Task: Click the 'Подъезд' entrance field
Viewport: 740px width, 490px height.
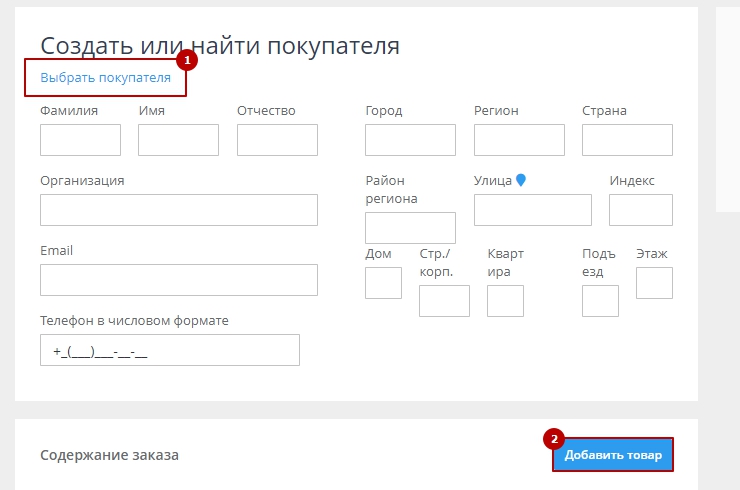Action: (x=600, y=301)
